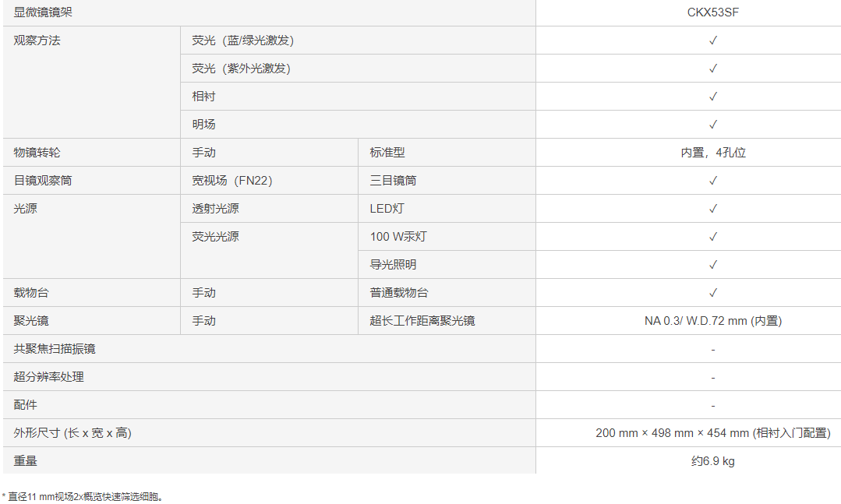Click the checkmark for 荧光（蓝/绿光激发）
Image resolution: width=841 pixels, height=504 pixels.
tap(712, 41)
